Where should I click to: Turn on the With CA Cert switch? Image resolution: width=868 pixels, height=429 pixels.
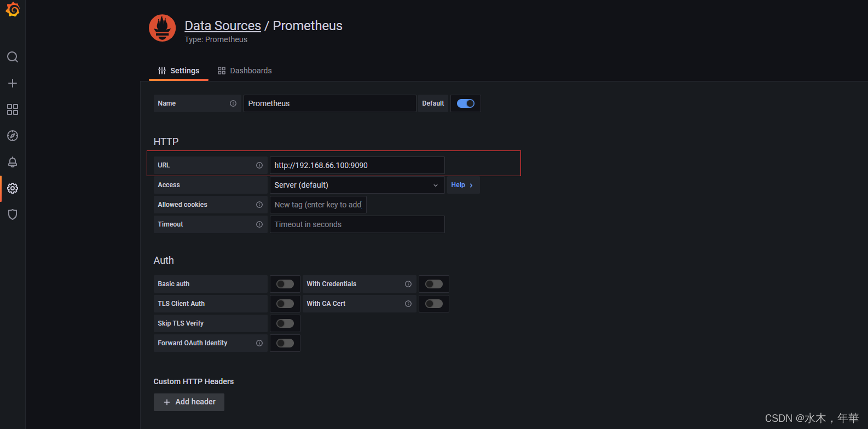tap(434, 304)
